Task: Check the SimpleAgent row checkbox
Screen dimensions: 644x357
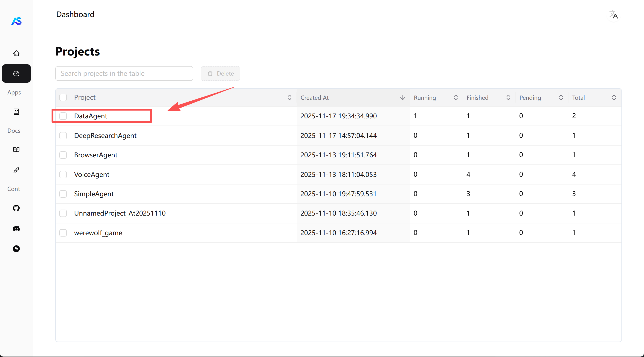Action: coord(63,194)
